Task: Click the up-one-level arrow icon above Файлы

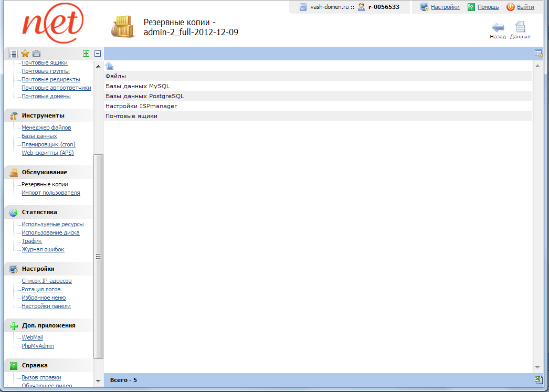Action: 109,66
